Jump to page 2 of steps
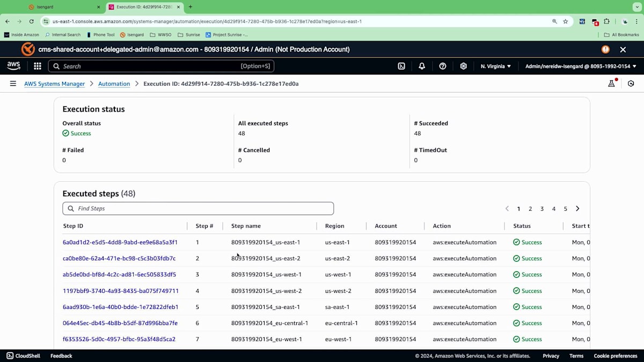Image resolution: width=644 pixels, height=362 pixels. click(x=530, y=209)
